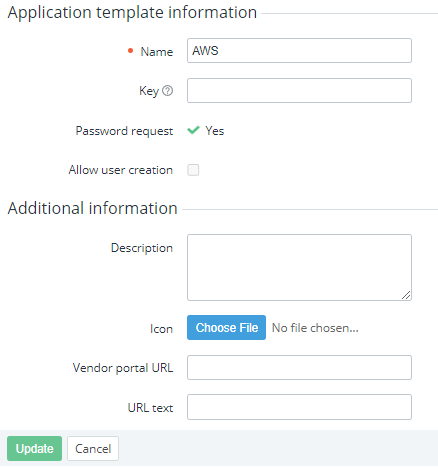Select the Vendor portal URL input box
Image resolution: width=438 pixels, height=467 pixels.
(x=299, y=368)
